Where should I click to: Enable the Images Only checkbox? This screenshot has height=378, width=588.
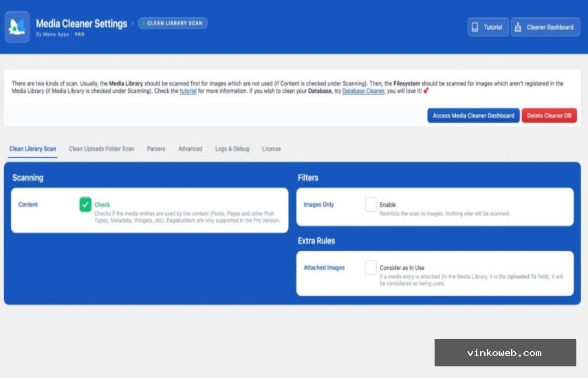pyautogui.click(x=371, y=204)
